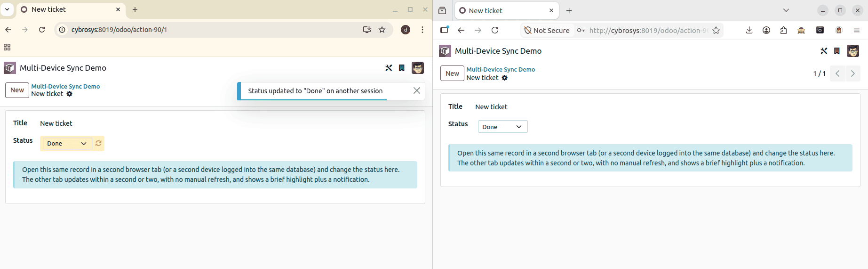The height and width of the screenshot is (269, 868).
Task: List all tabs chevron in Firefox
Action: (x=786, y=10)
